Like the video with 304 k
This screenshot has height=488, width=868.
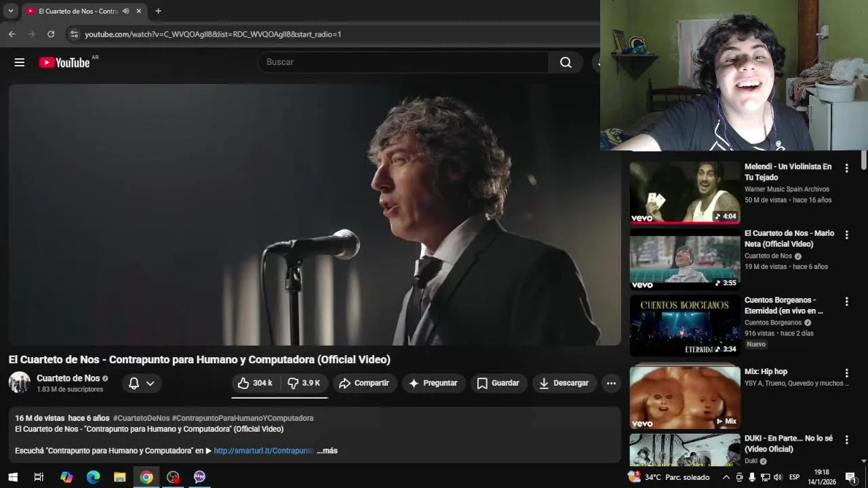click(x=256, y=383)
